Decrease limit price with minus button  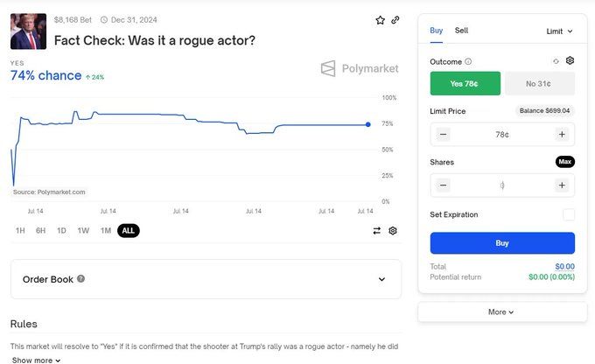444,135
